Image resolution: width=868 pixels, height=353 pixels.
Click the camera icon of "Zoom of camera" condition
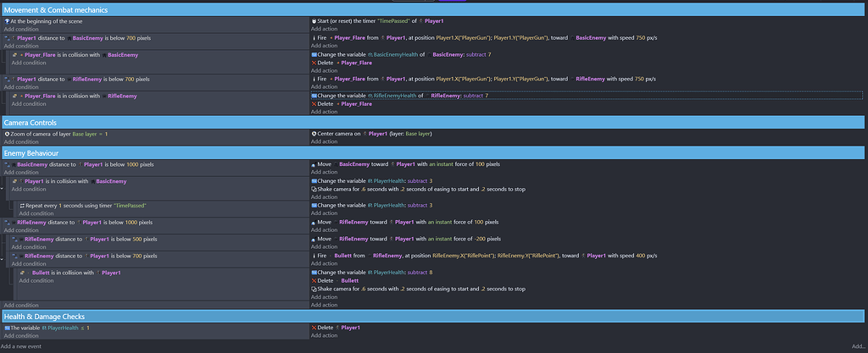click(7, 134)
